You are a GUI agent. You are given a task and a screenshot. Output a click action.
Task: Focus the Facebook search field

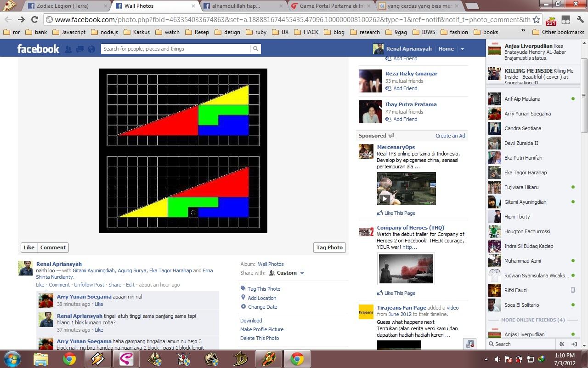[176, 49]
